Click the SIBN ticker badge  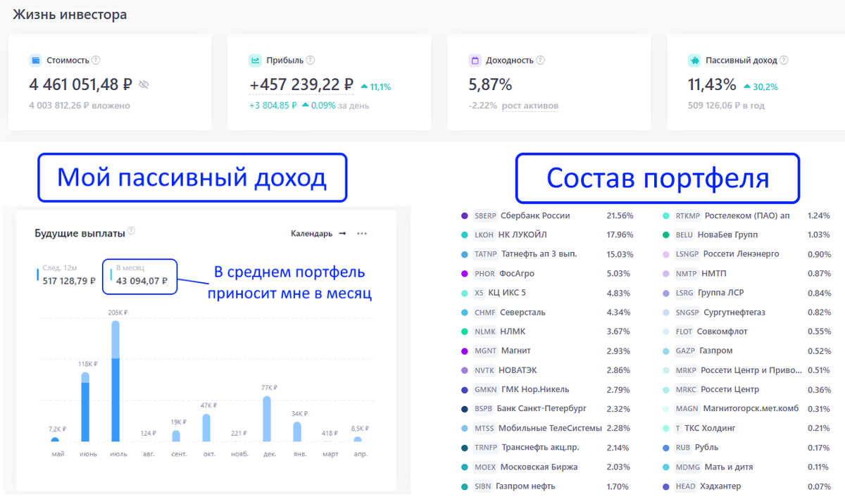483,486
